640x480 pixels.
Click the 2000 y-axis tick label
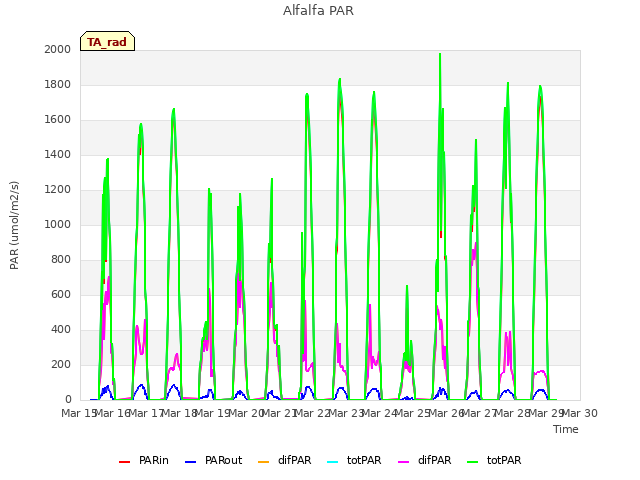tap(58, 49)
